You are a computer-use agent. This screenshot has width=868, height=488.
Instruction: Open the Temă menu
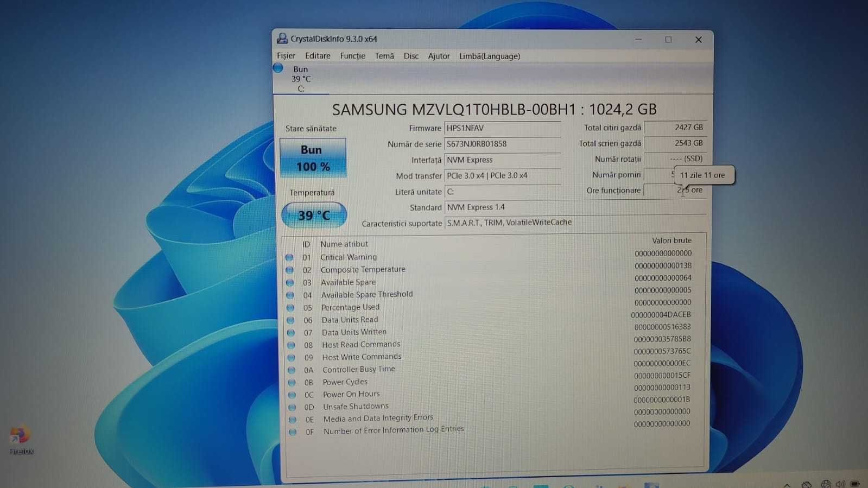384,56
